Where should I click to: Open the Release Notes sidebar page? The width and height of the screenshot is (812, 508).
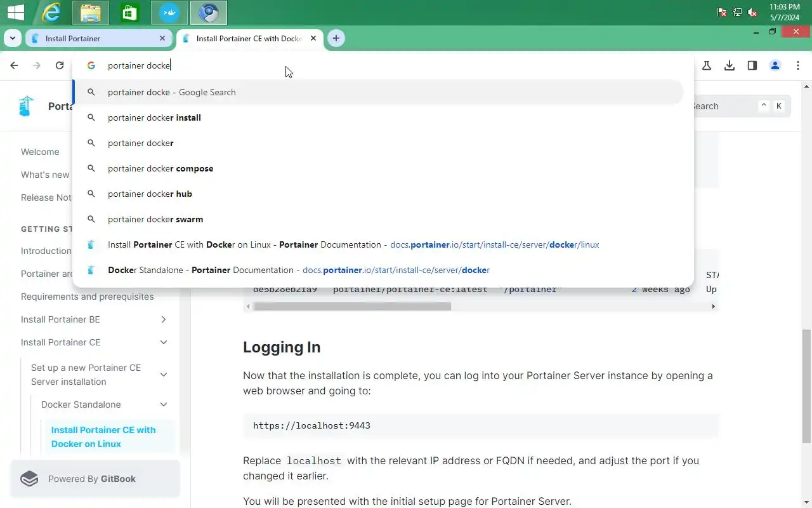(46, 197)
